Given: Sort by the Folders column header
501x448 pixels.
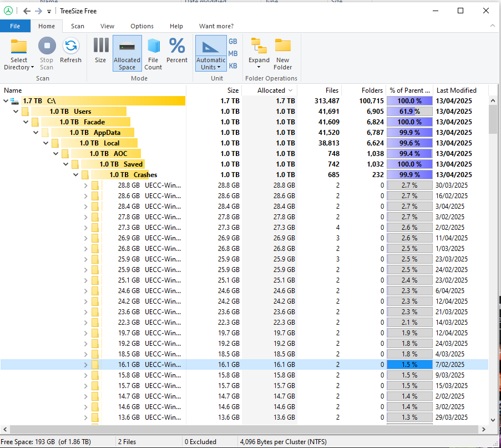Looking at the screenshot, I should [364, 90].
